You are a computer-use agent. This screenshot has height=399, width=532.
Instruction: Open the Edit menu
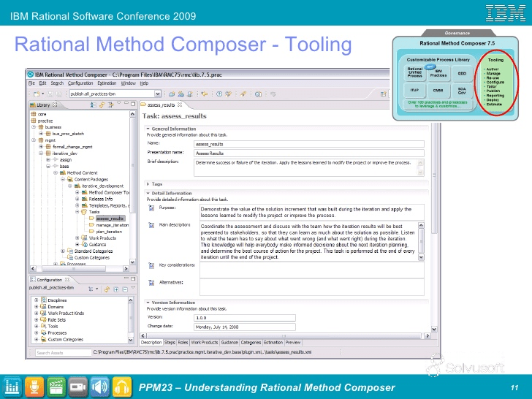42,83
